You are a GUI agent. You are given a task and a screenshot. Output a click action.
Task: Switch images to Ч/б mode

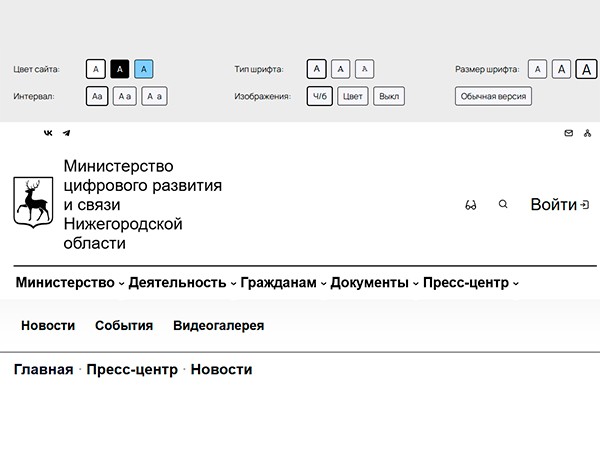click(x=319, y=97)
